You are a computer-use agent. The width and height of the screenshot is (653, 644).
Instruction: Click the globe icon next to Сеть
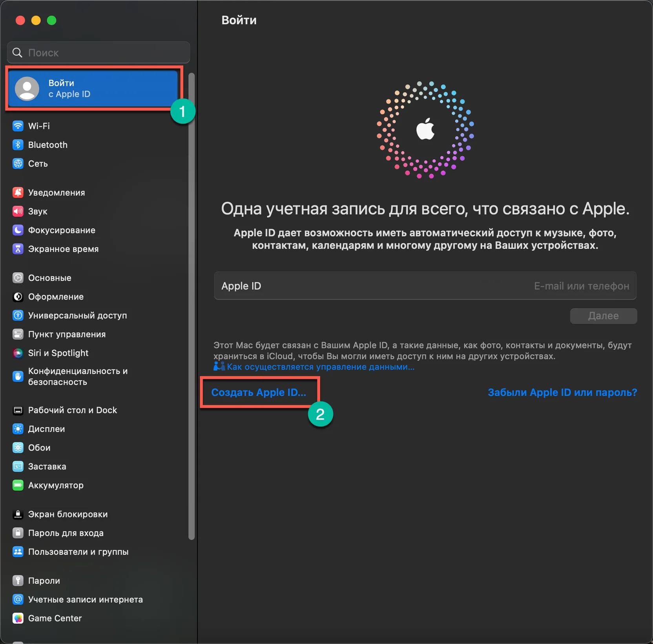pyautogui.click(x=18, y=164)
